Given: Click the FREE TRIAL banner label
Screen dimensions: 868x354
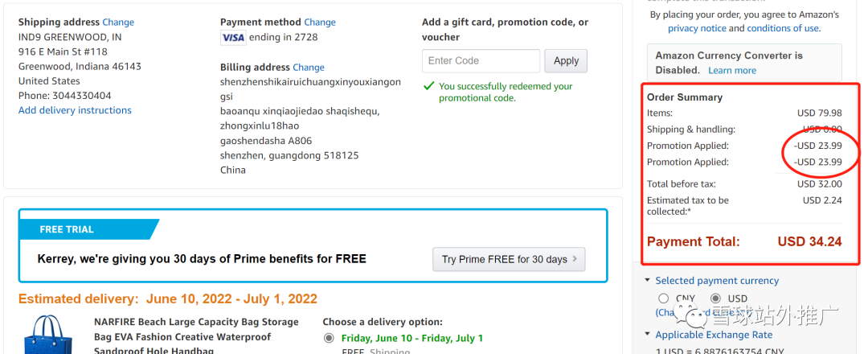Looking at the screenshot, I should pos(67,229).
